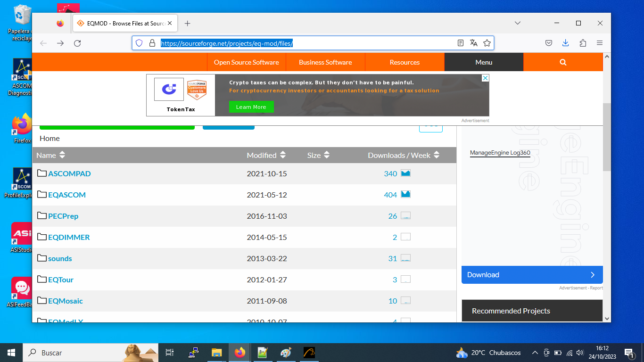The height and width of the screenshot is (362, 644).
Task: Click the dark Menu item in navigation
Action: tap(484, 62)
